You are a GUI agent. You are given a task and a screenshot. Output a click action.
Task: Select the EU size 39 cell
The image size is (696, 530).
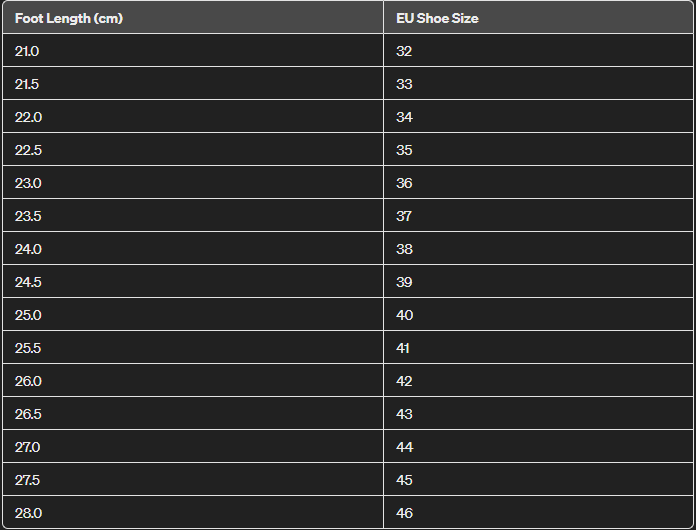click(404, 282)
